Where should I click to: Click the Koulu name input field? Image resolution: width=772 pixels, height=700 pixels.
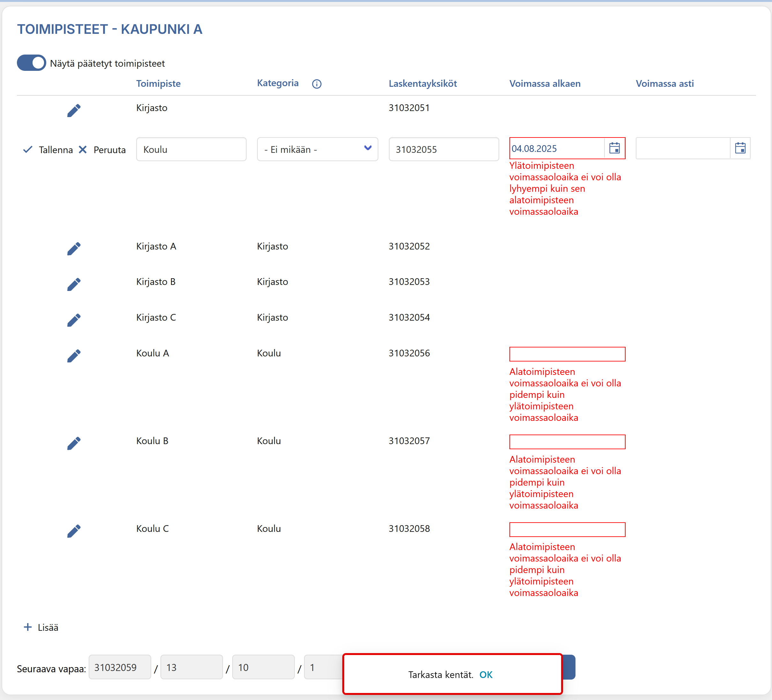tap(191, 149)
